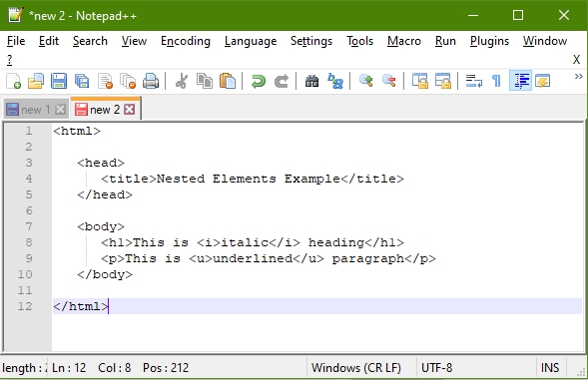
Task: Toggle the indent guide icon
Action: [x=520, y=81]
